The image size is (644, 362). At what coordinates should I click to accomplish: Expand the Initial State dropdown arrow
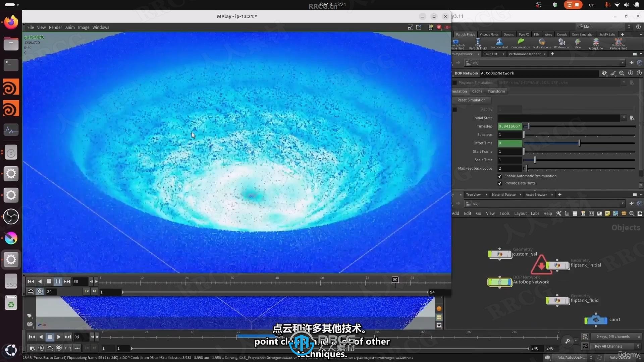tap(624, 118)
